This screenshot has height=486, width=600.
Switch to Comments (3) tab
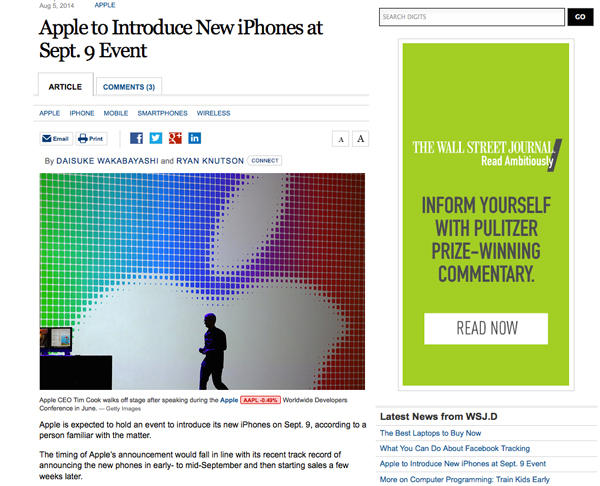click(x=129, y=87)
